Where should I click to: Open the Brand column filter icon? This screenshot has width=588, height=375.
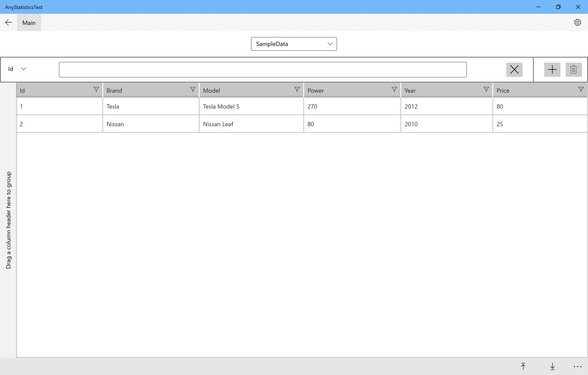tap(193, 89)
